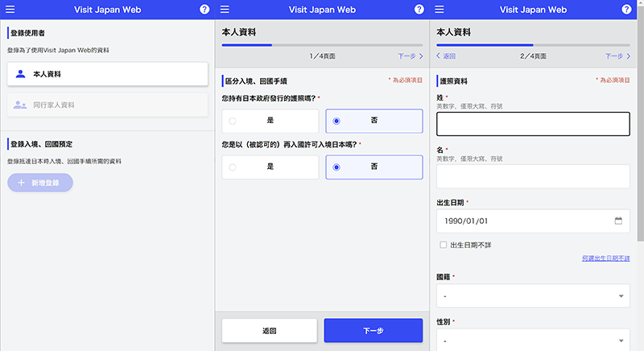This screenshot has height=351, width=644.
Task: Select 否 for re-entry permit question
Action: 374,167
